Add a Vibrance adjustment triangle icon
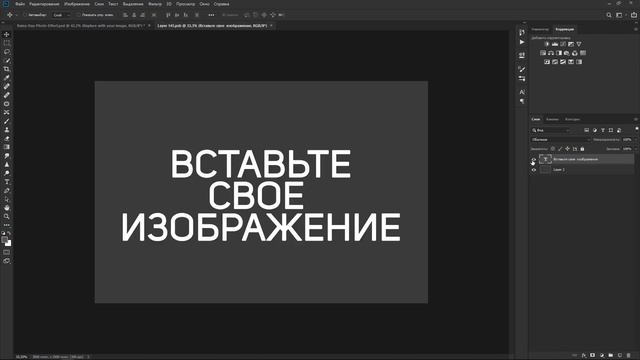Viewport: 640px width, 360px height. [579, 44]
